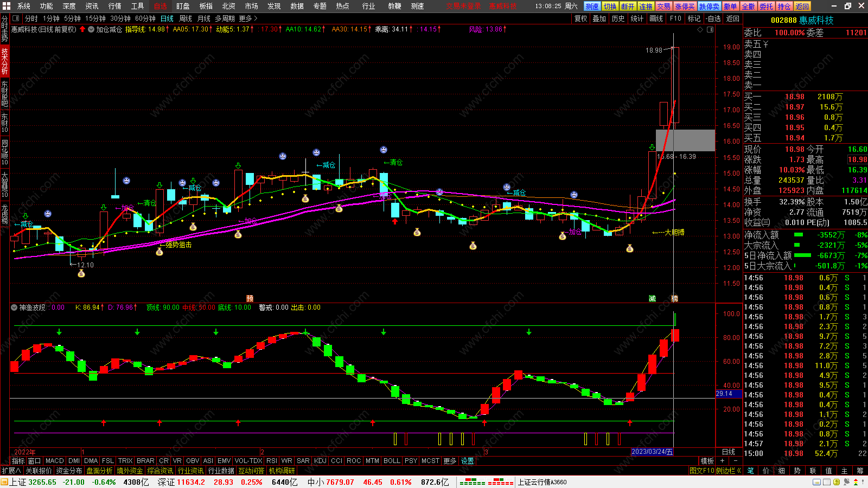
Task: Click the 测速 speed test button
Action: click(592, 7)
